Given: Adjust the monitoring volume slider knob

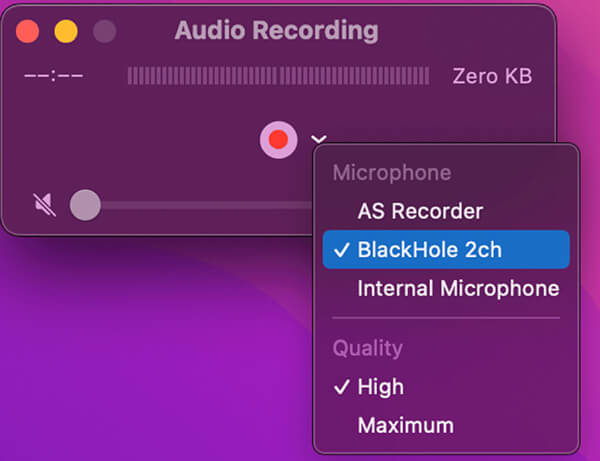Looking at the screenshot, I should 85,205.
